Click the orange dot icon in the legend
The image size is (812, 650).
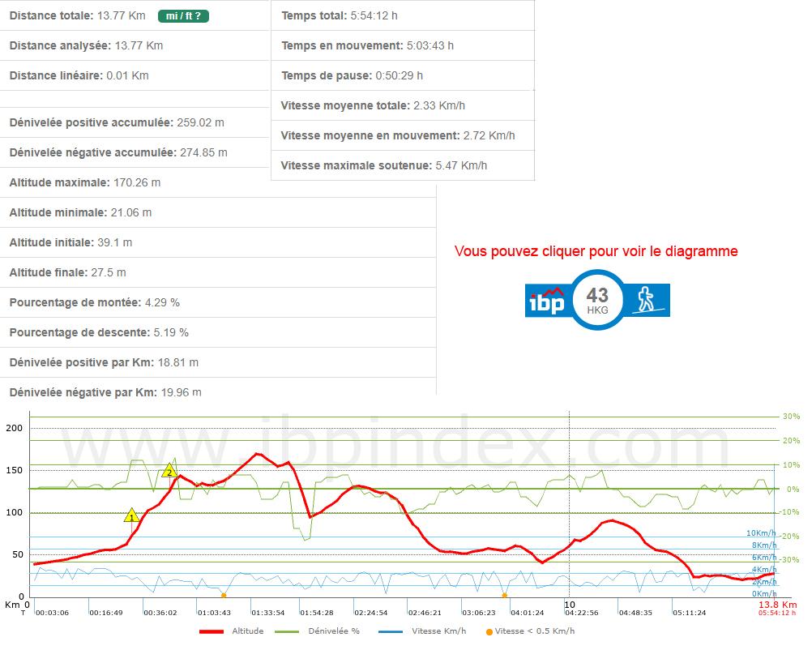click(x=489, y=631)
